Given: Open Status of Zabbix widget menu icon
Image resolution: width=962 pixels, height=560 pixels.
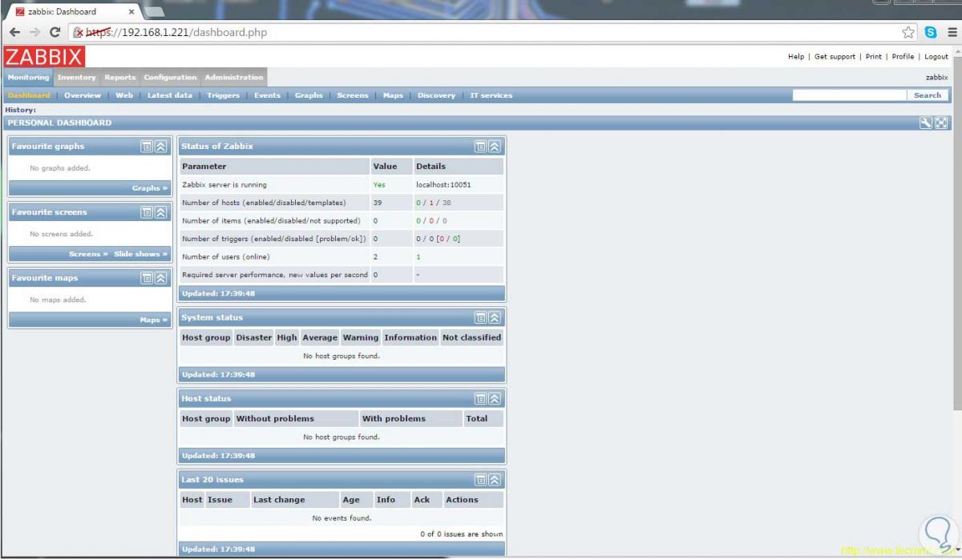Looking at the screenshot, I should (480, 146).
